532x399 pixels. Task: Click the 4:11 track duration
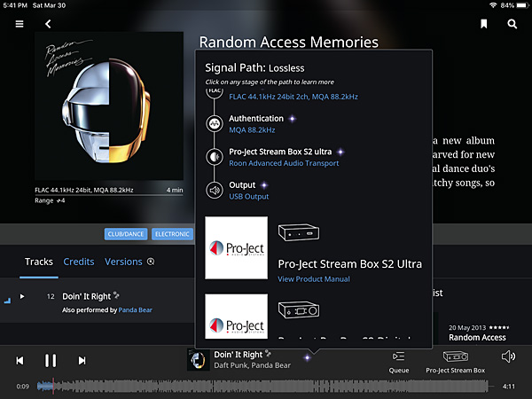tap(508, 386)
